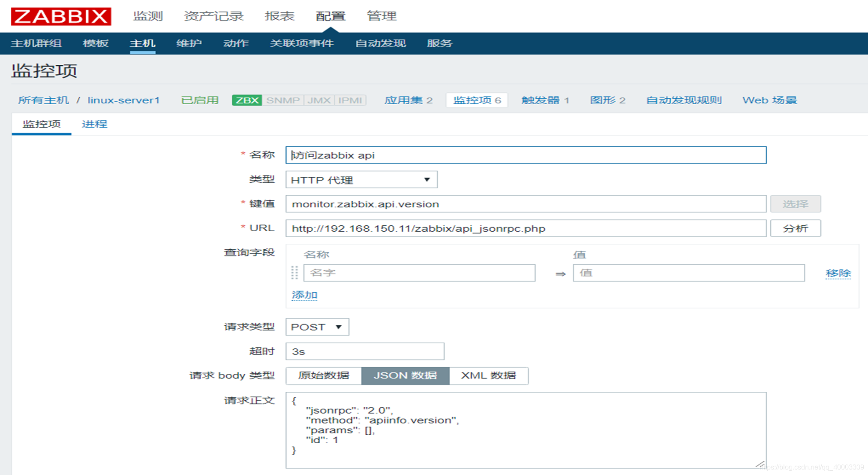The image size is (868, 475).
Task: Switch to the 监控项 form tab
Action: coord(42,124)
